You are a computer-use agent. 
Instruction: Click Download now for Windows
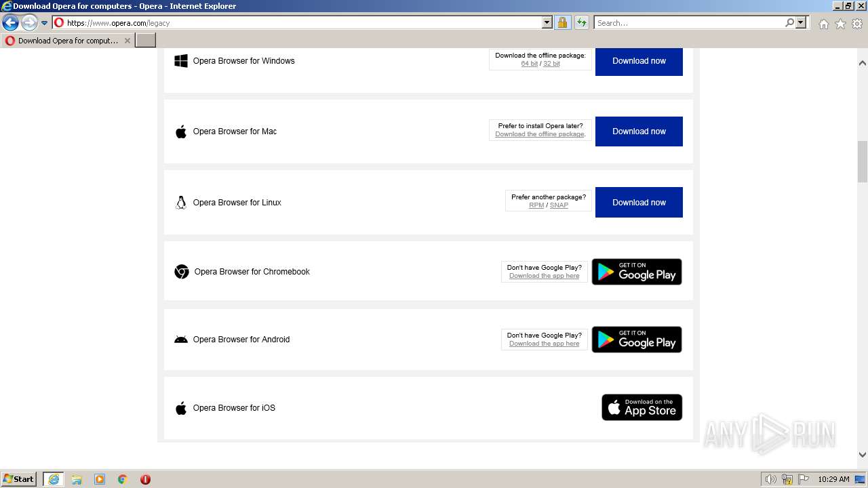point(639,61)
